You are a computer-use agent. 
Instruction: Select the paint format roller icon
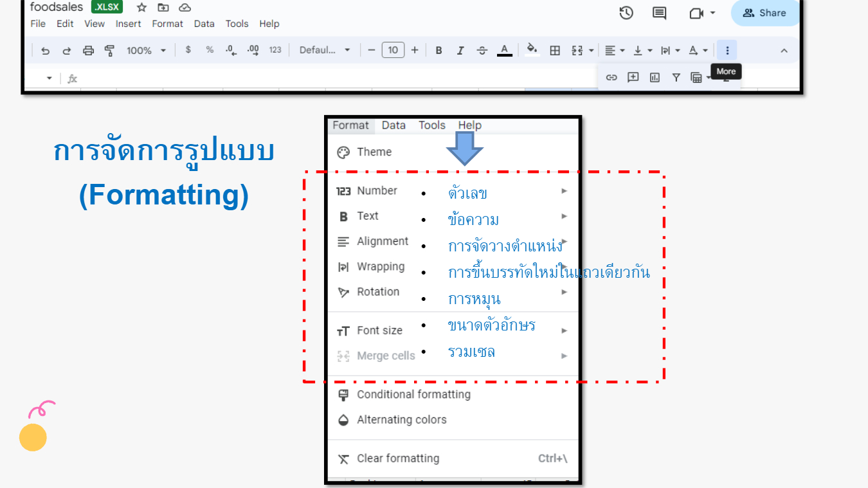(x=109, y=50)
